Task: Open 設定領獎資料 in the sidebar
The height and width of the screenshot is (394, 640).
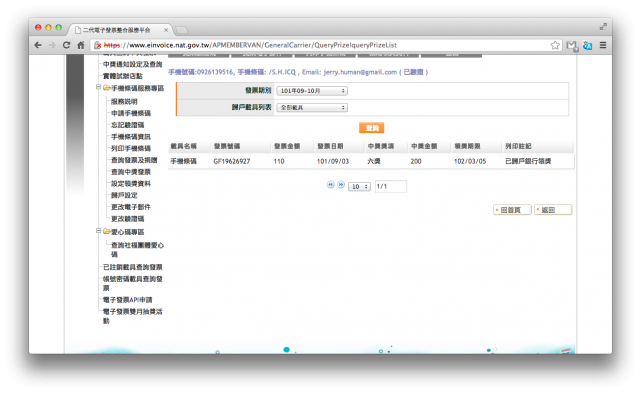Action: (131, 184)
